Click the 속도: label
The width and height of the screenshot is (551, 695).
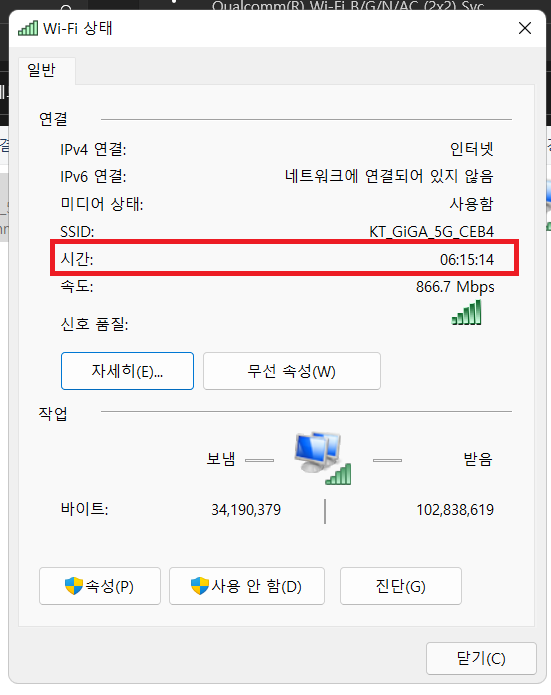[77, 286]
